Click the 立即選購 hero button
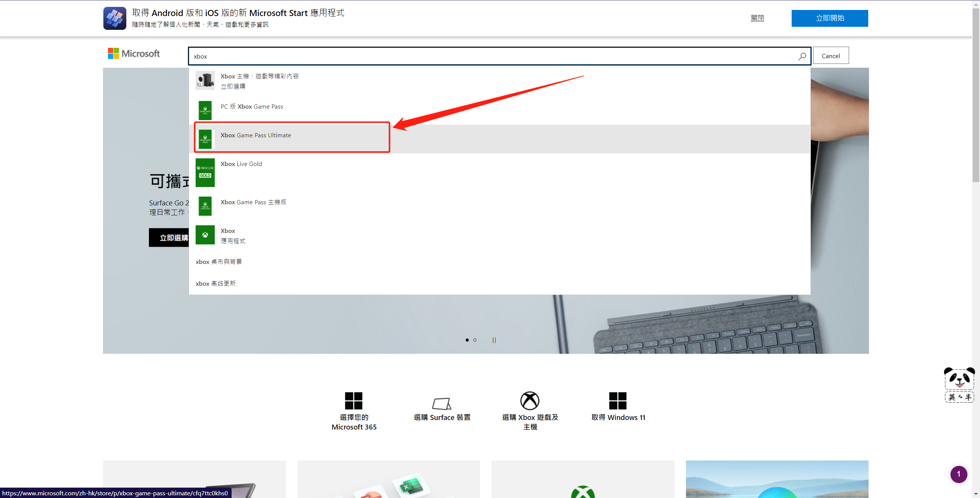Screen dimensions: 980x498 [x=169, y=238]
